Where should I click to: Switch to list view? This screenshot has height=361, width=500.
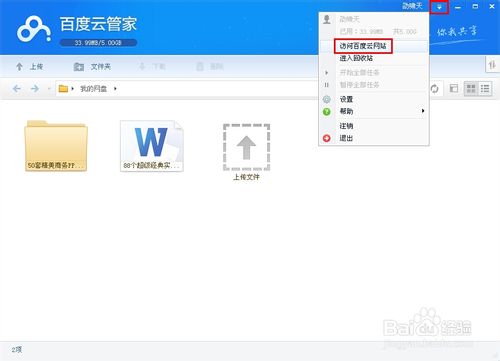click(485, 89)
